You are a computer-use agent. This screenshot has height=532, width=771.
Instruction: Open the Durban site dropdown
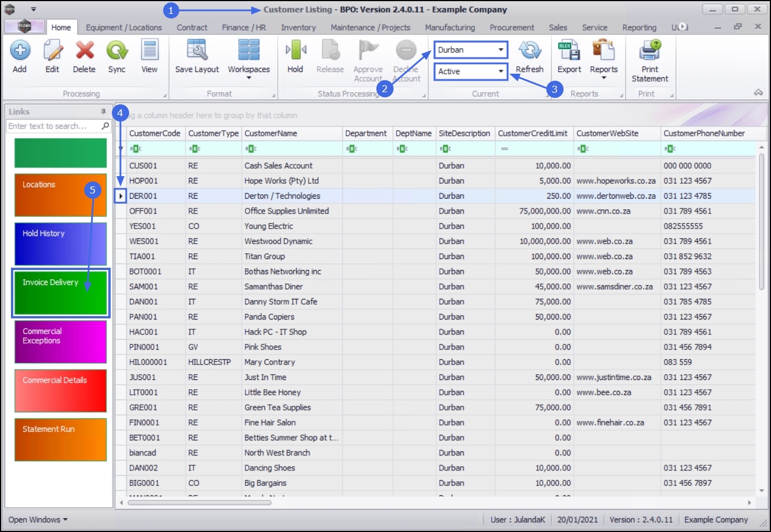pos(501,50)
